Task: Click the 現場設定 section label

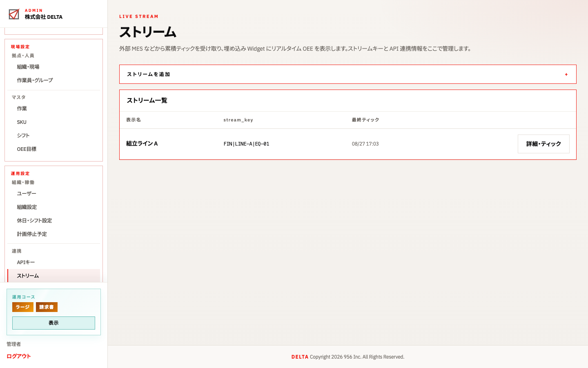Action: [x=20, y=47]
